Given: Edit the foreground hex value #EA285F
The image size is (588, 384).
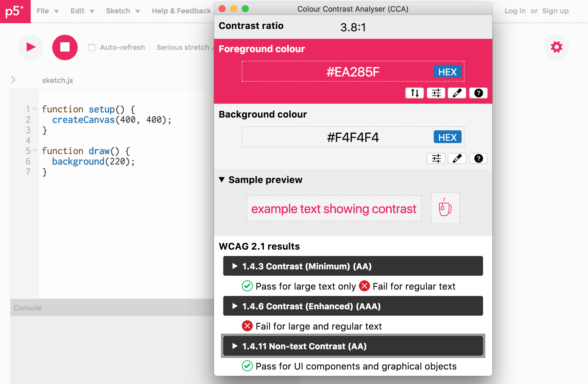Looking at the screenshot, I should click(x=353, y=72).
